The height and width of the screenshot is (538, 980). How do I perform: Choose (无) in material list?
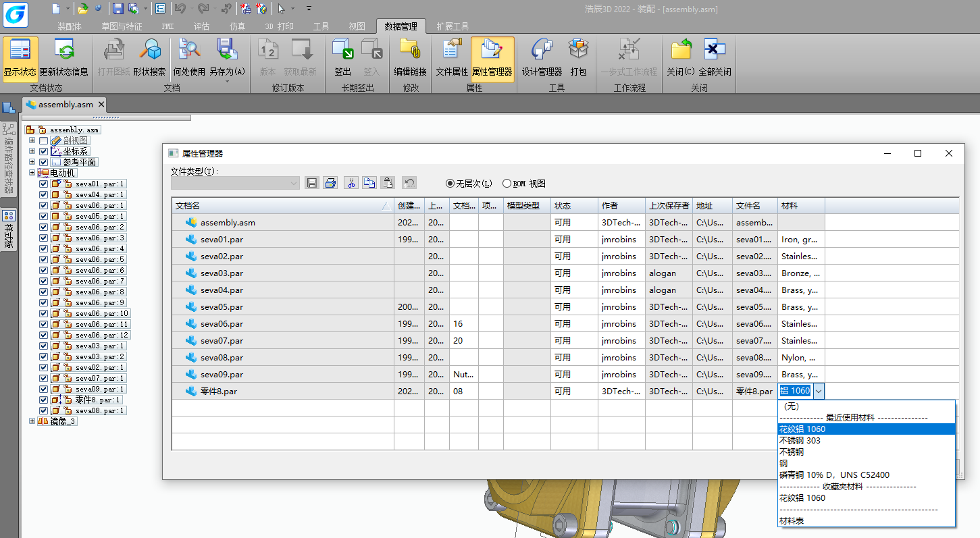(867, 406)
